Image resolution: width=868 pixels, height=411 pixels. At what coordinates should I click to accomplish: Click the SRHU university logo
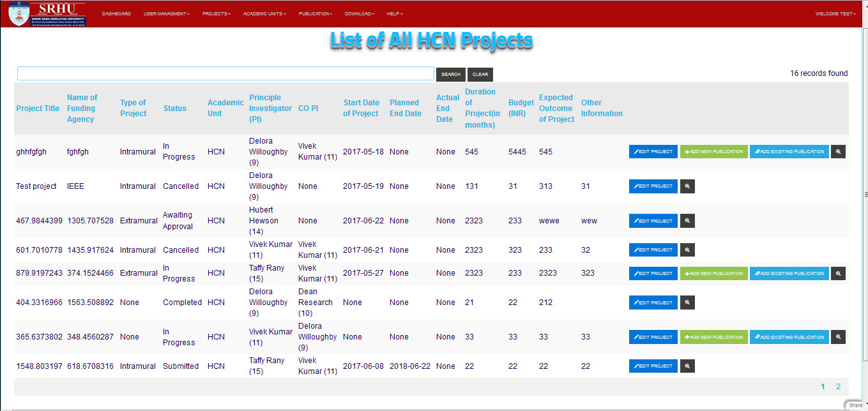click(47, 14)
